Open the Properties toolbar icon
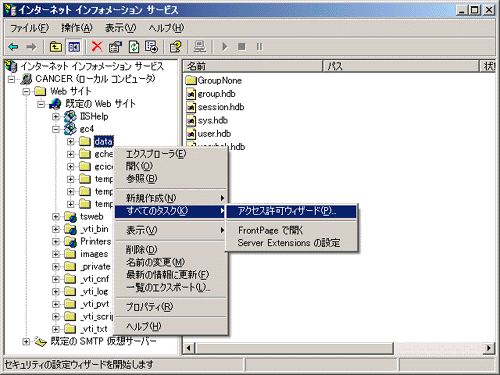The image size is (500, 375). click(115, 47)
